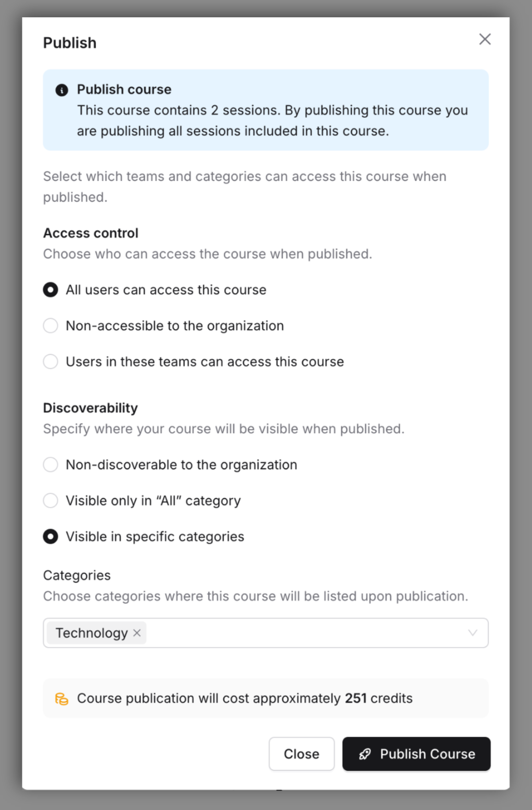Dismiss the Publish dialog via the X icon
The image size is (532, 810).
click(x=485, y=39)
